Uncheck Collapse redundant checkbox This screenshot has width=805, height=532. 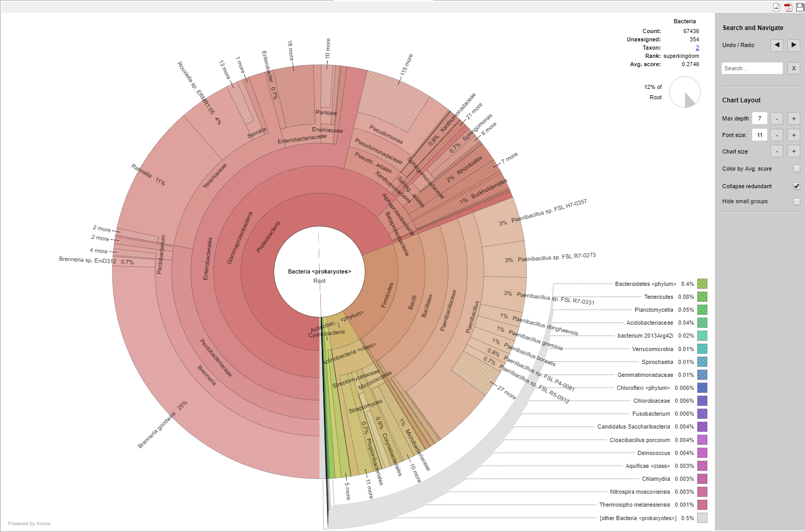tap(796, 186)
